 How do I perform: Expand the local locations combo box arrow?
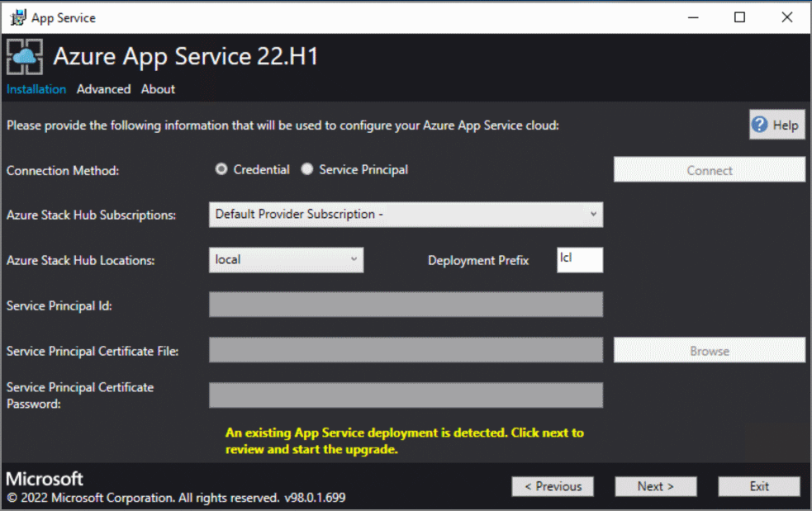[x=354, y=259]
